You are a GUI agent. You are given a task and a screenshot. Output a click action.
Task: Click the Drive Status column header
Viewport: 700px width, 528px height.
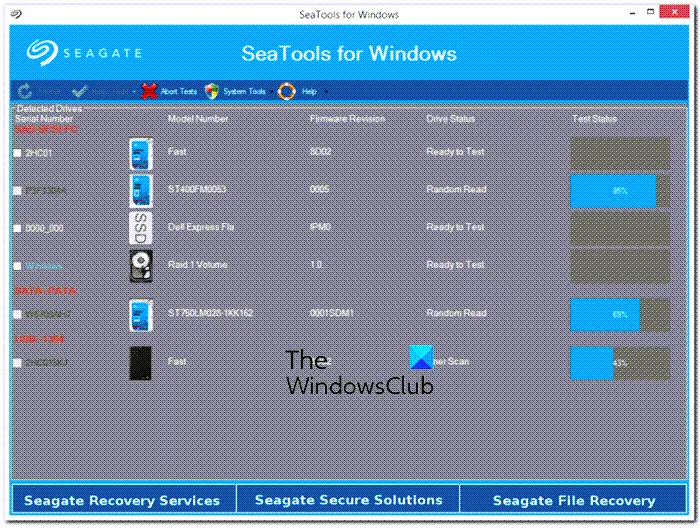click(x=450, y=119)
